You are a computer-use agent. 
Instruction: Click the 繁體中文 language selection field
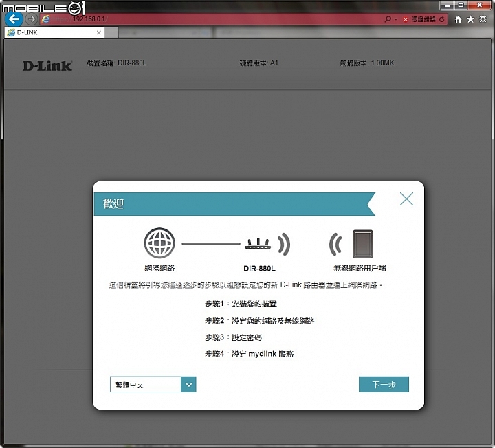click(146, 384)
